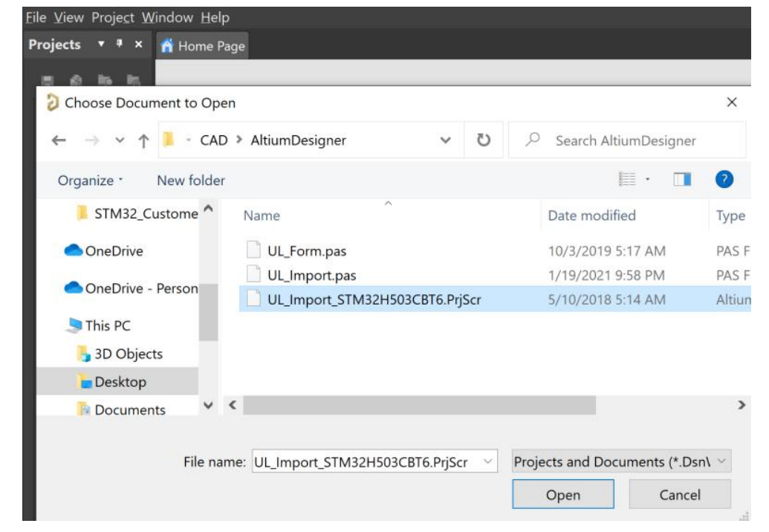Select 3D Objects folder
This screenshot has width=769, height=532.
click(x=120, y=354)
